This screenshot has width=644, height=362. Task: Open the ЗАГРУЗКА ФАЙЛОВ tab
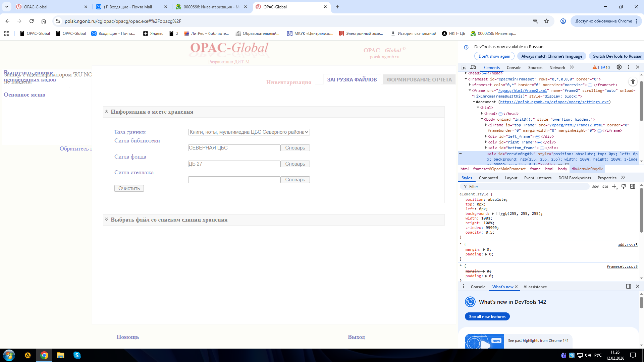point(352,79)
